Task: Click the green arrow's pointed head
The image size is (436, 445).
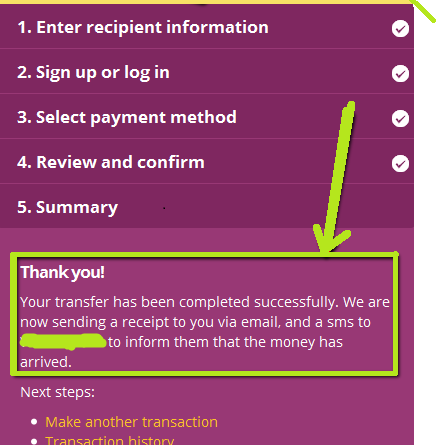Action: coord(330,240)
